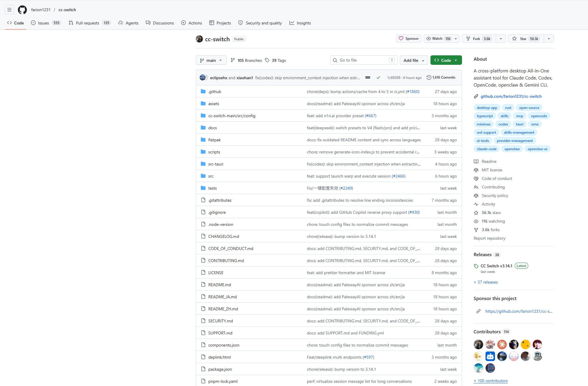Click the MIT license scale icon
This screenshot has height=386, width=588.
click(476, 170)
